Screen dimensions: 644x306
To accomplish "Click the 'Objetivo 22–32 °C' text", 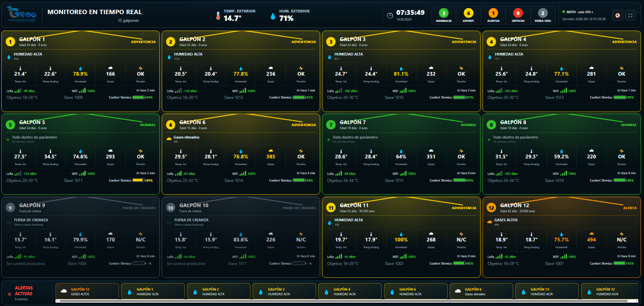I will pyautogui.click(x=183, y=181).
